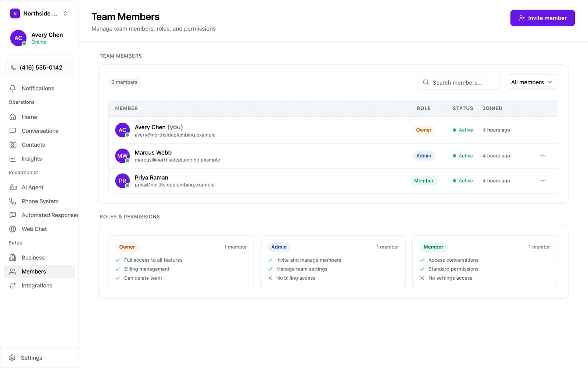Open the three-dot menu for Marcus Webb

tap(543, 156)
